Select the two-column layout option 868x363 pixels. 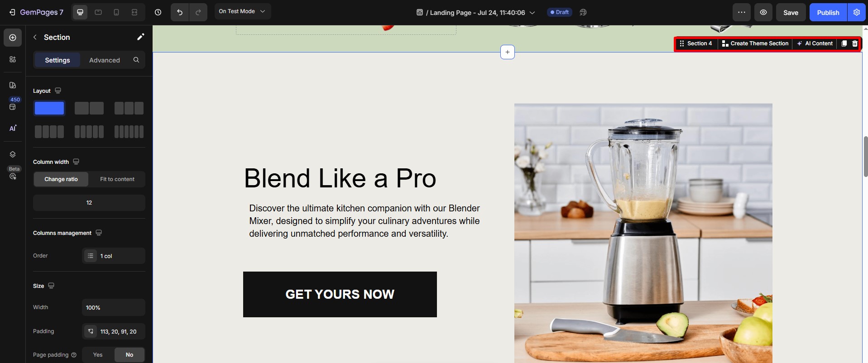coord(89,108)
